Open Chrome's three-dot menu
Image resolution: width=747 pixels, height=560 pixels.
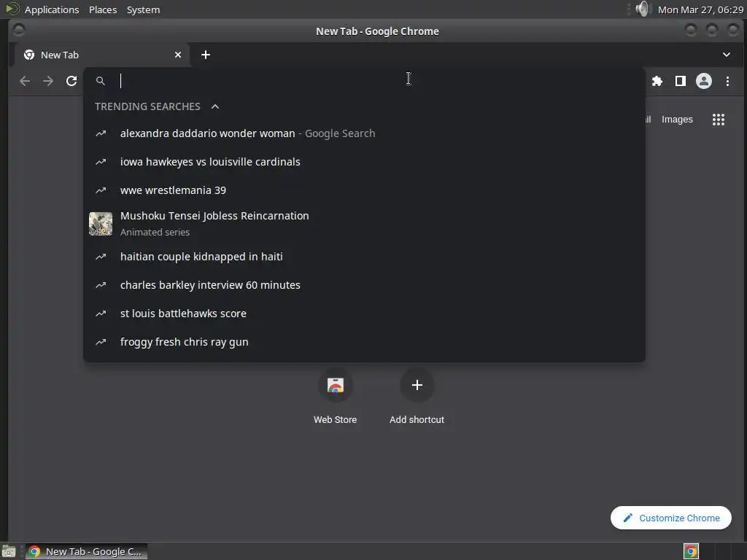(727, 82)
